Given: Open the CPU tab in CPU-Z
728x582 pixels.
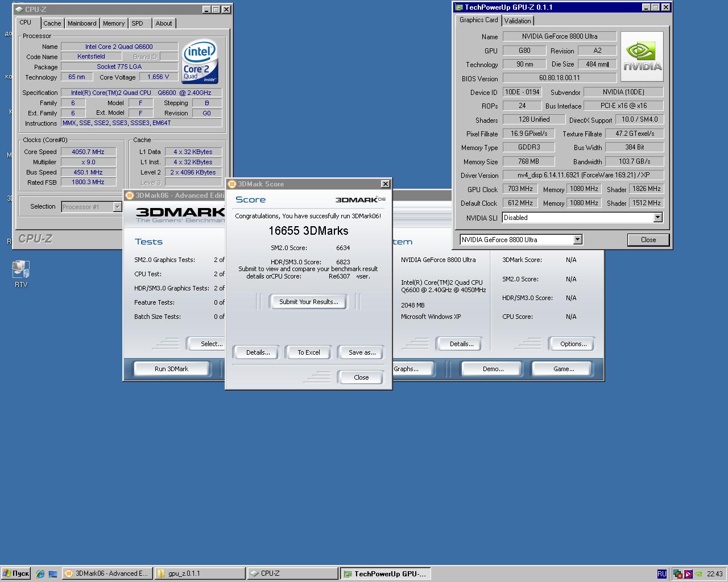Looking at the screenshot, I should pyautogui.click(x=26, y=23).
